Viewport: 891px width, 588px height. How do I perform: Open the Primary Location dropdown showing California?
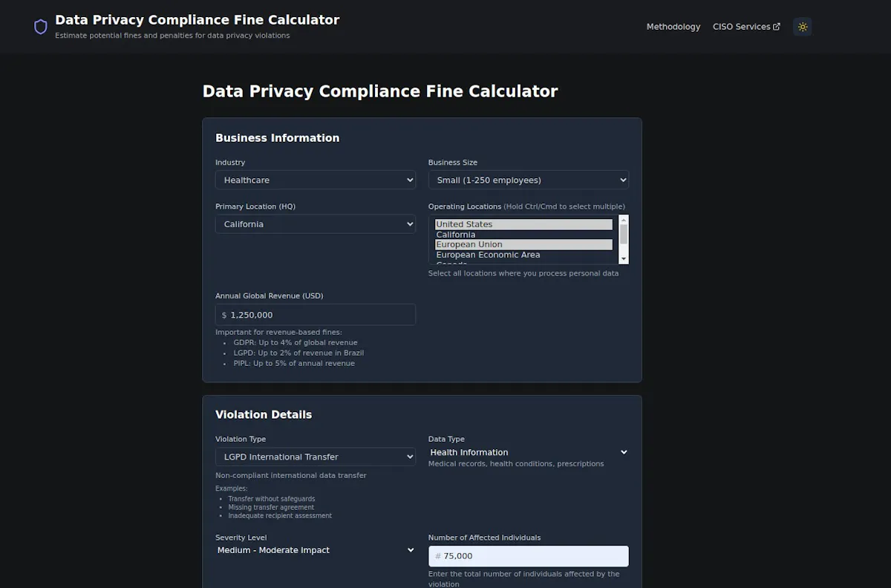coord(316,223)
